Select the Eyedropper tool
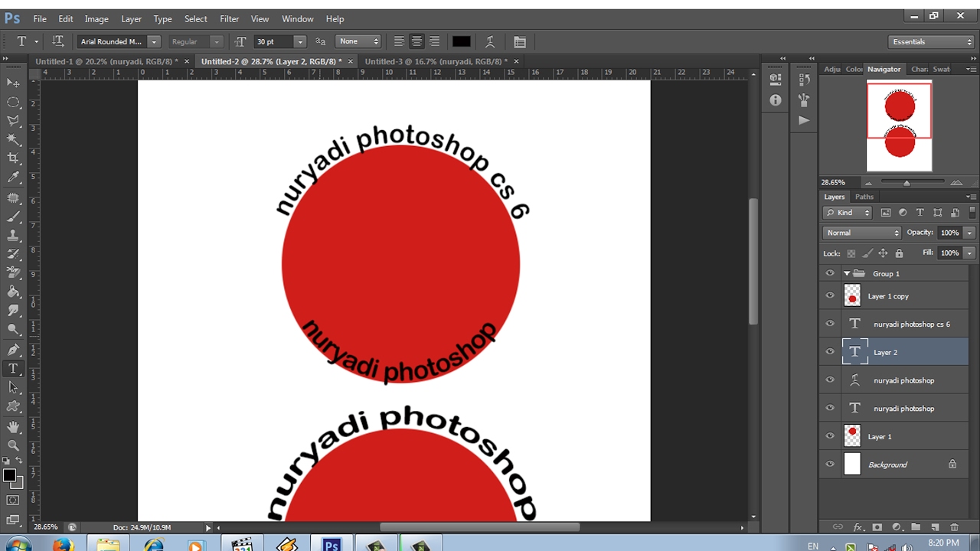This screenshot has height=551, width=980. pos(13,178)
